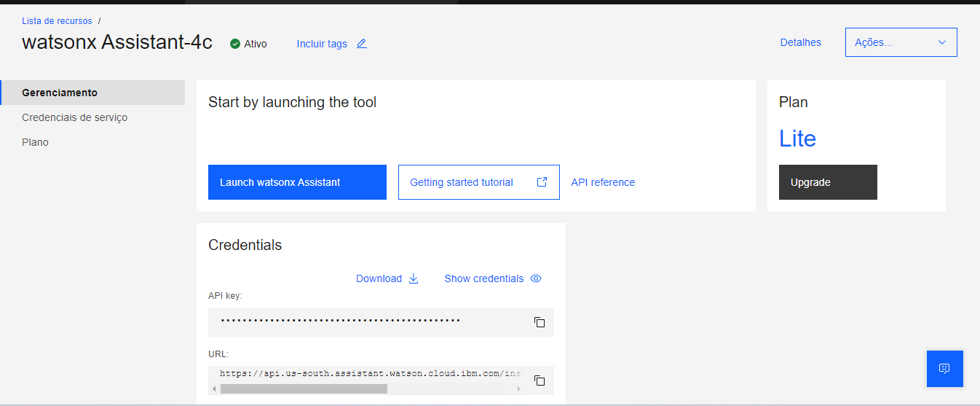Select the Gerenciamento sidebar tab

92,93
